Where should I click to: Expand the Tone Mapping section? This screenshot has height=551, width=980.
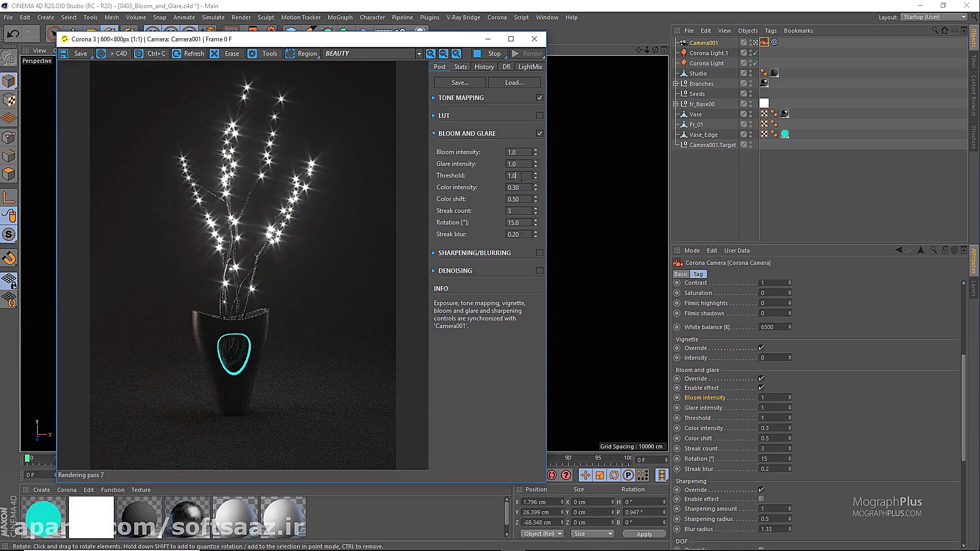pos(434,98)
